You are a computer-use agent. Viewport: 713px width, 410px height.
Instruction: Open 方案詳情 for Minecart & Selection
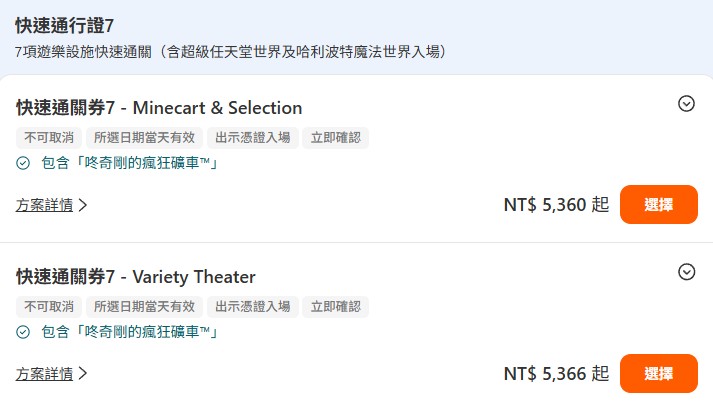pos(45,205)
